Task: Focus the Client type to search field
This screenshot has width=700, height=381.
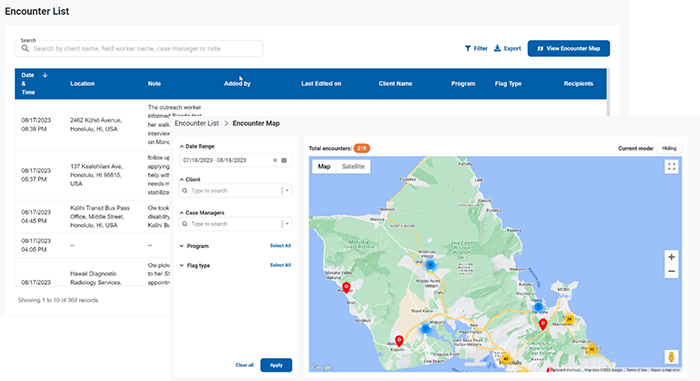Action: [x=235, y=191]
